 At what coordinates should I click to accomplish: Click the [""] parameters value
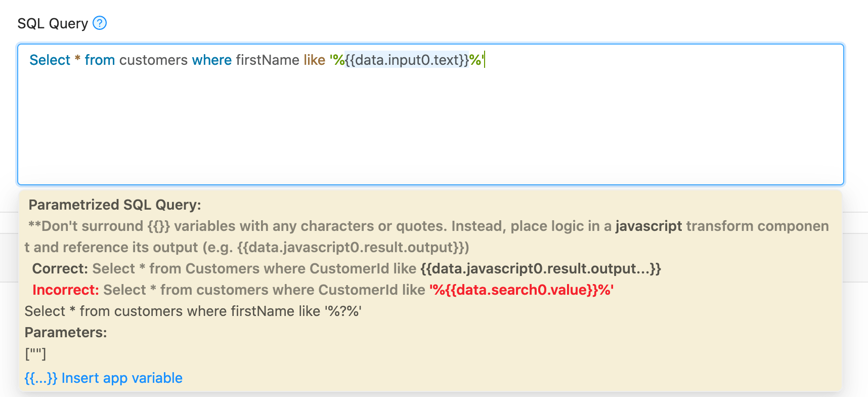coord(35,353)
